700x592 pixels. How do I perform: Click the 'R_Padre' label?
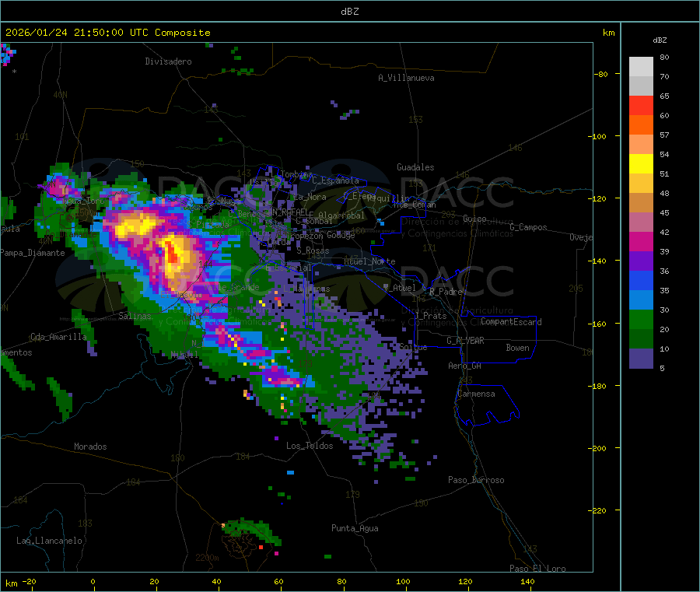coord(446,292)
